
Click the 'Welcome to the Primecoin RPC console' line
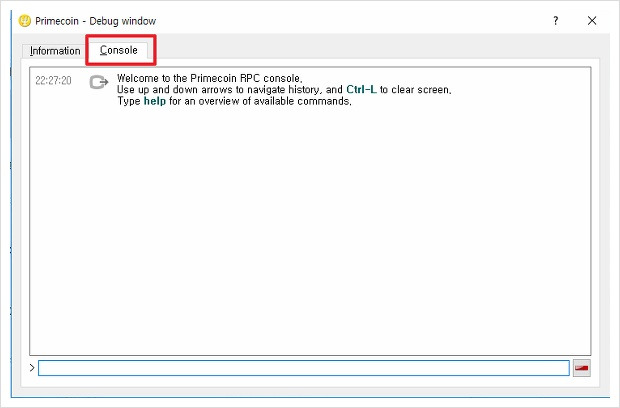point(210,78)
